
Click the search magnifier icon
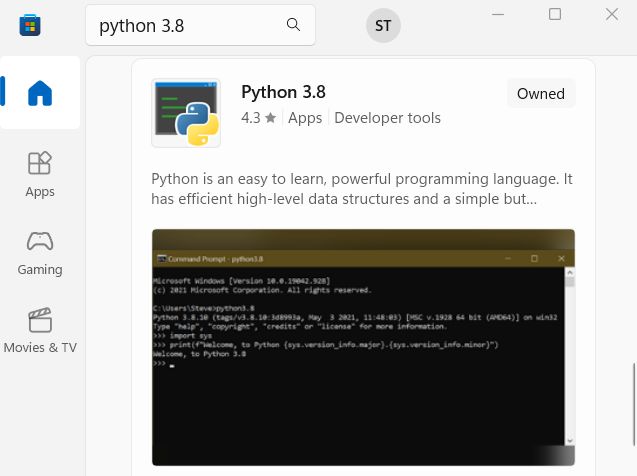(x=293, y=25)
